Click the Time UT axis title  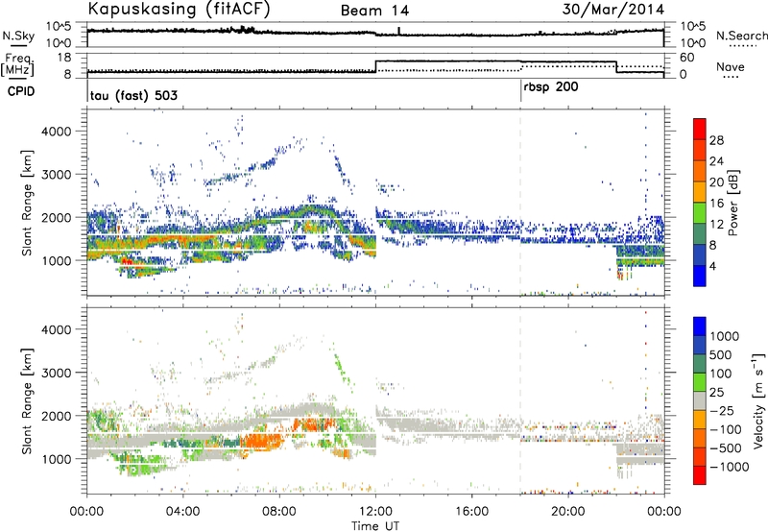point(375,525)
